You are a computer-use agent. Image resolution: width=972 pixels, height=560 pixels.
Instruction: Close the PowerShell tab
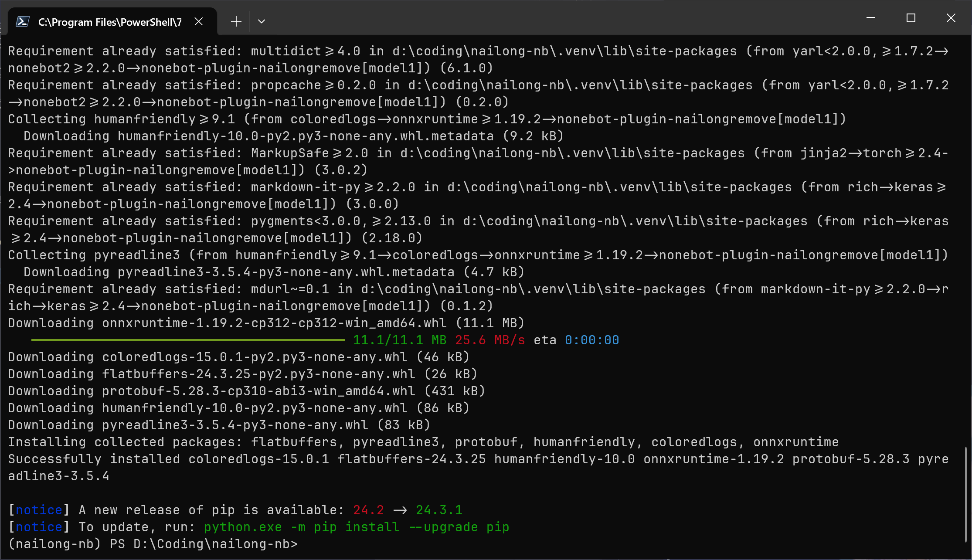coord(199,21)
